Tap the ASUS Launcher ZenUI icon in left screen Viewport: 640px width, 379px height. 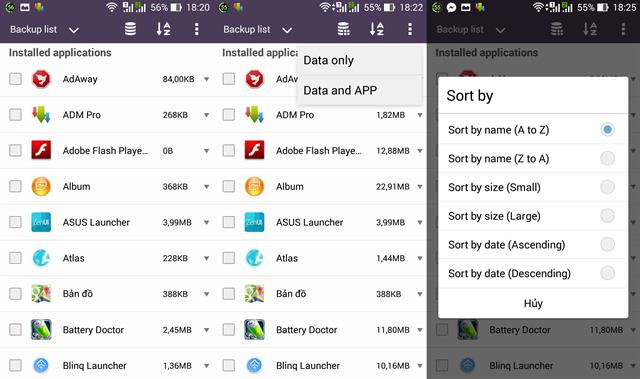[41, 222]
